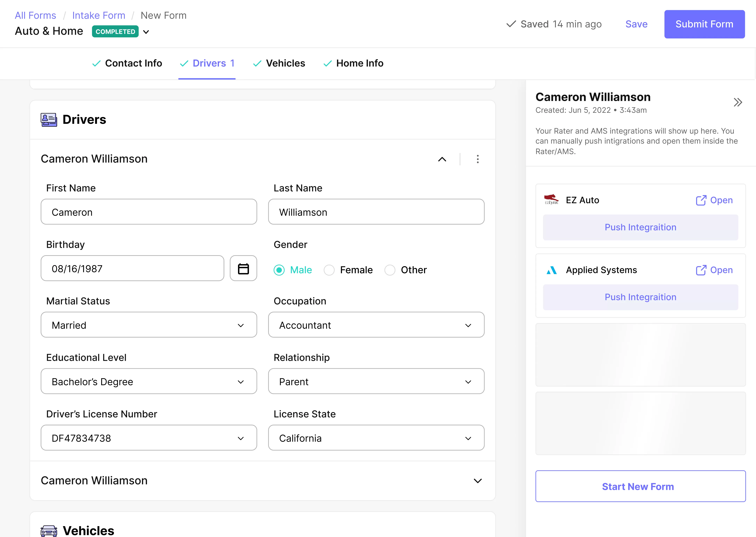Click the Drivers section ID card icon
The image size is (756, 537).
tap(49, 120)
